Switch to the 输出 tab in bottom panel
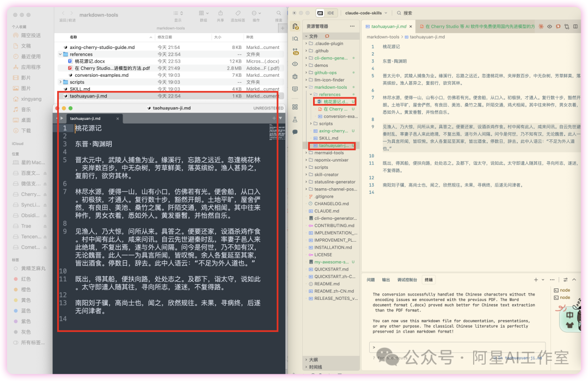The image size is (588, 381). (385, 280)
